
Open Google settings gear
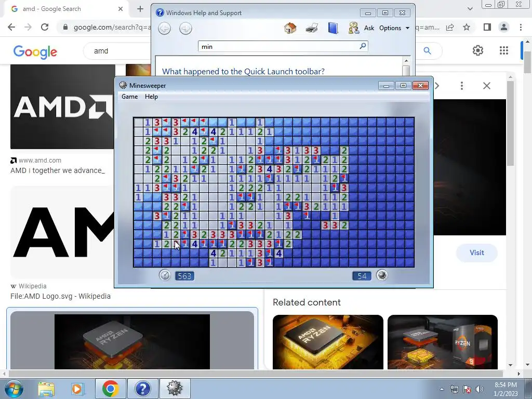(478, 50)
